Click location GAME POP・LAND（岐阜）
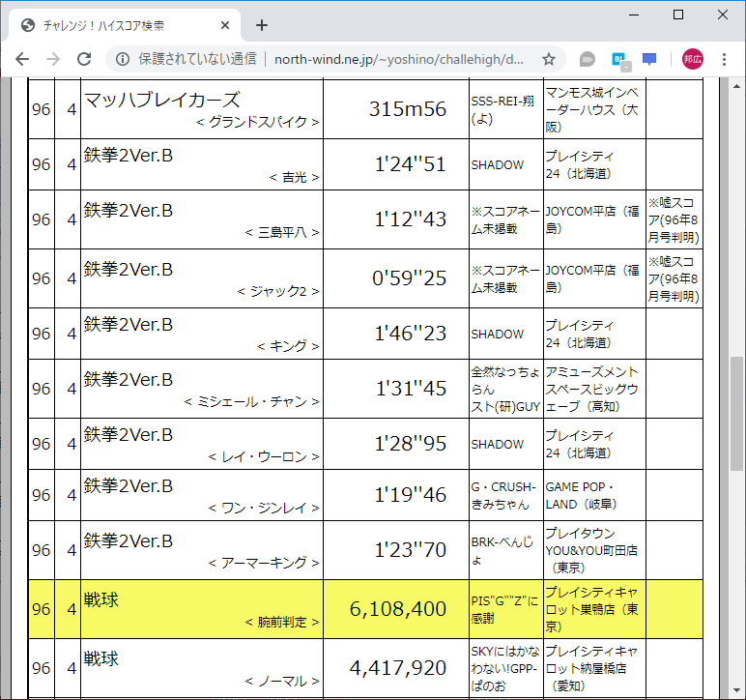The width and height of the screenshot is (746, 700). [x=581, y=496]
